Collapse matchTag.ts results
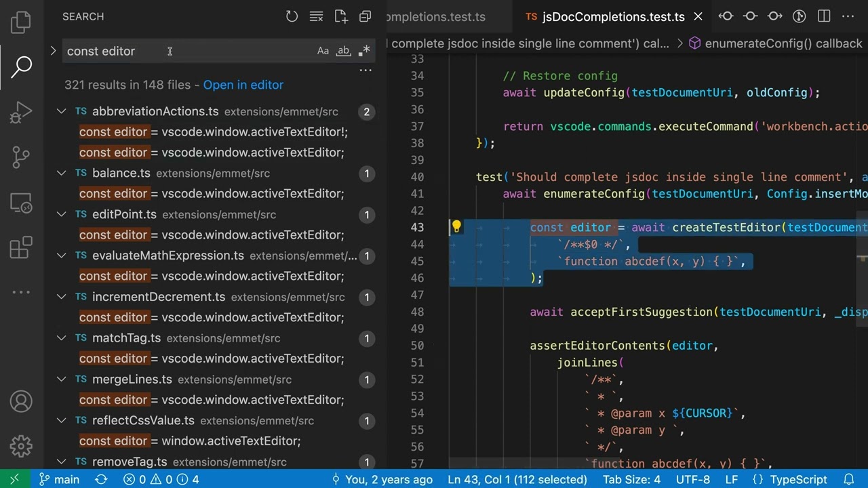868x488 pixels. point(61,338)
